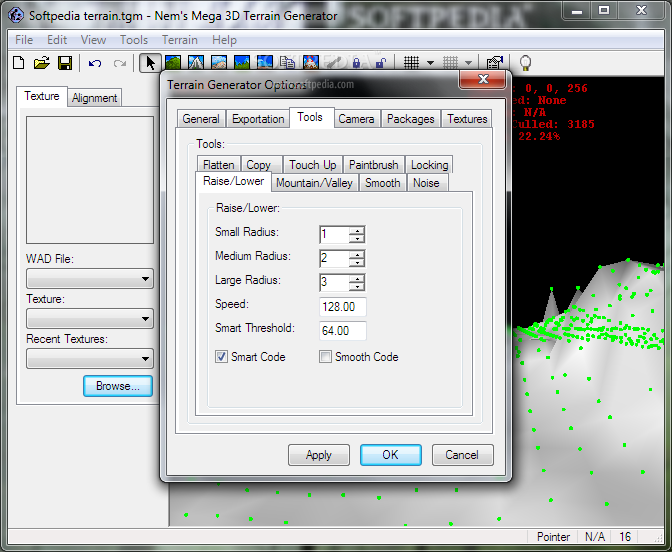The height and width of the screenshot is (552, 672).
Task: Close the Terrain Generator Options dialog
Action: click(x=483, y=79)
